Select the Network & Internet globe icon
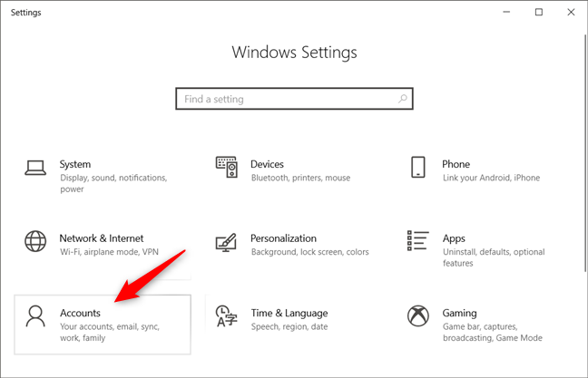 [x=35, y=242]
